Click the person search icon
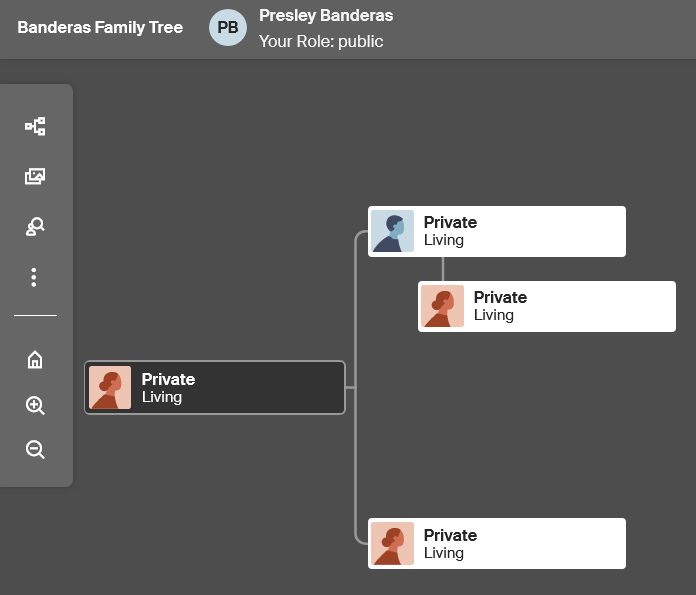This screenshot has height=595, width=696. 35,226
